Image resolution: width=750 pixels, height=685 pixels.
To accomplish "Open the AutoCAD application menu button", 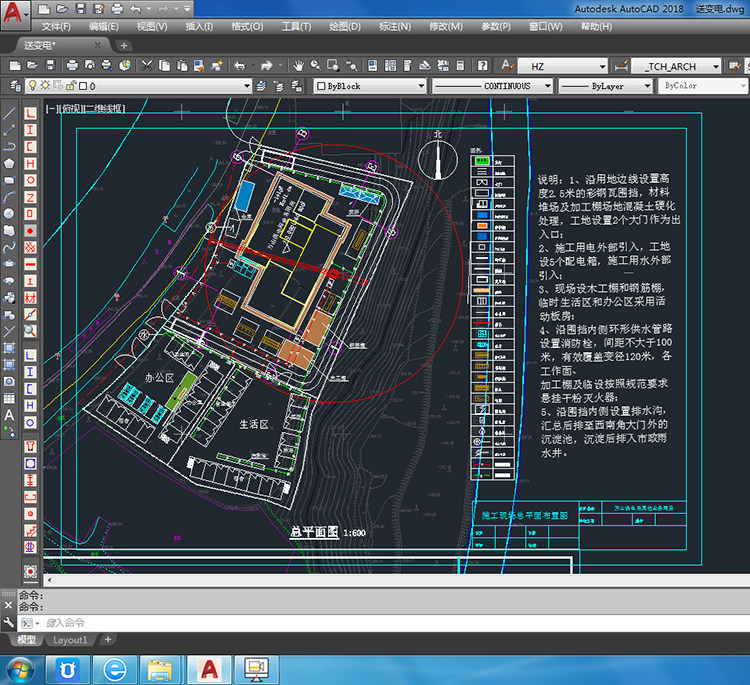I will pos(14,13).
